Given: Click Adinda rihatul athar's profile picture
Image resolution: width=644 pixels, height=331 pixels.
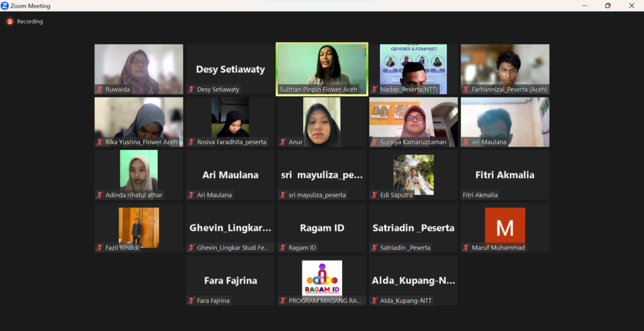Looking at the screenshot, I should point(138,170).
